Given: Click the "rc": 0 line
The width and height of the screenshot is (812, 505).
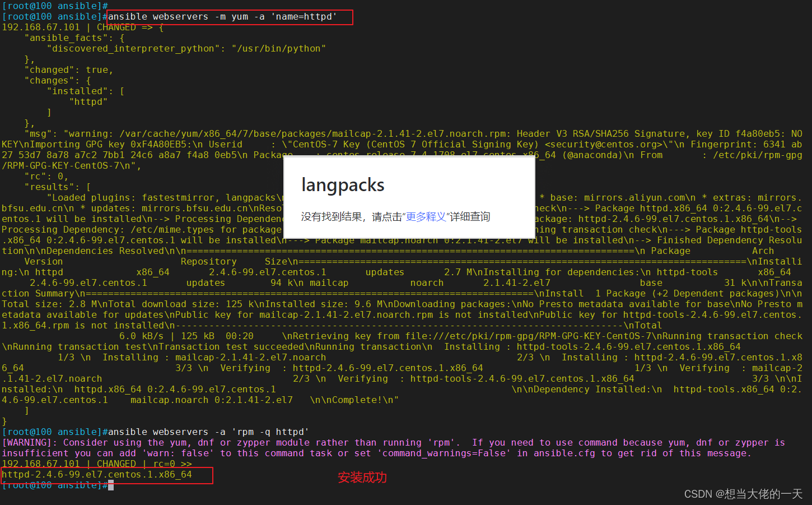Looking at the screenshot, I should [x=46, y=177].
